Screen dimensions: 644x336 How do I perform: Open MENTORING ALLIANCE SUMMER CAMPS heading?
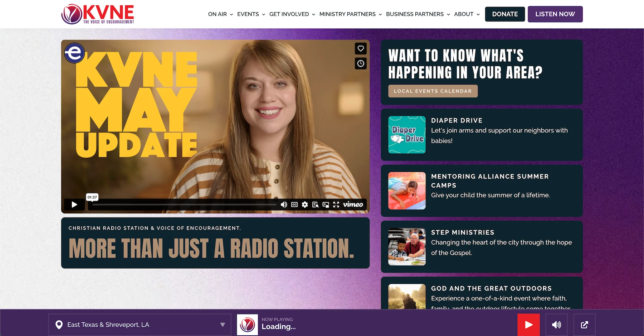(490, 181)
